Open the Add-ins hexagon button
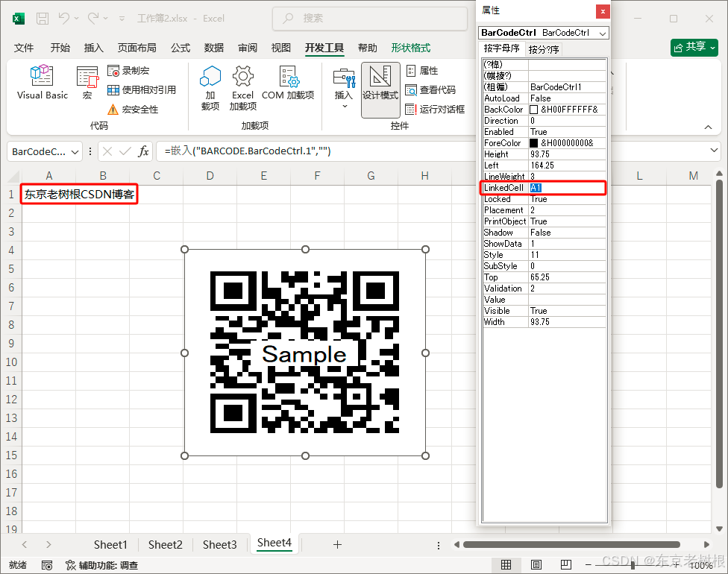Image resolution: width=728 pixels, height=574 pixels. click(210, 87)
